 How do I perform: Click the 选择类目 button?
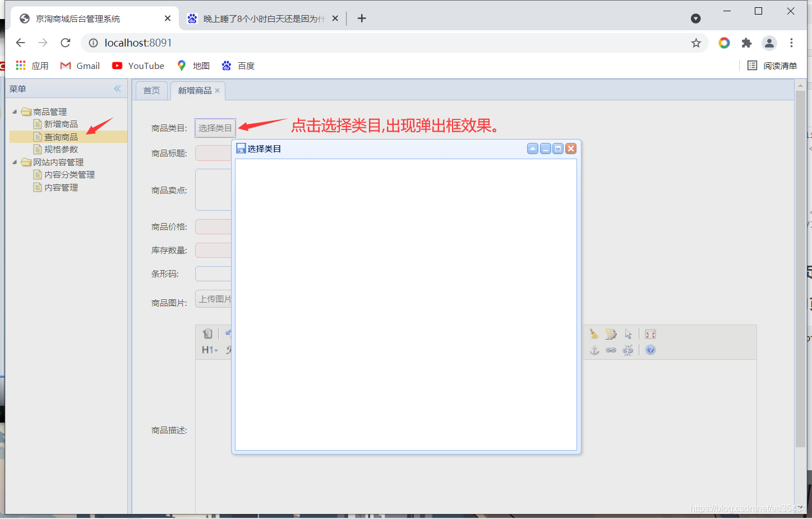[215, 128]
